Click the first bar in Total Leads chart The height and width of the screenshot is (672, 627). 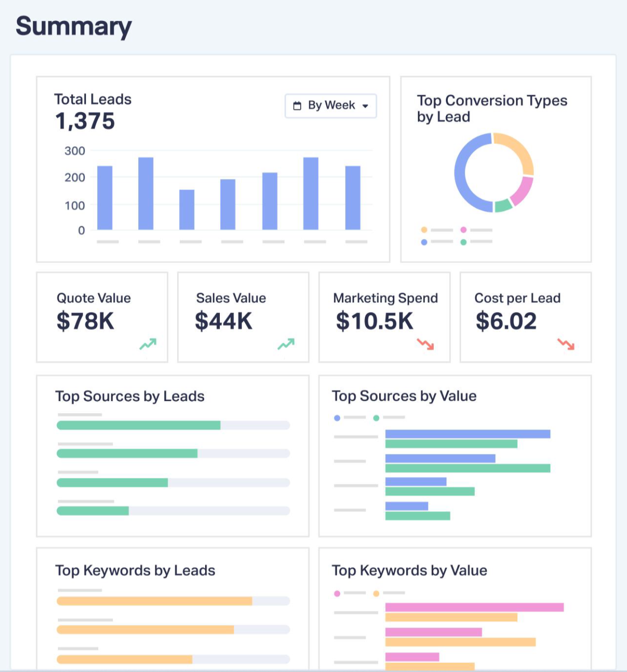click(105, 199)
